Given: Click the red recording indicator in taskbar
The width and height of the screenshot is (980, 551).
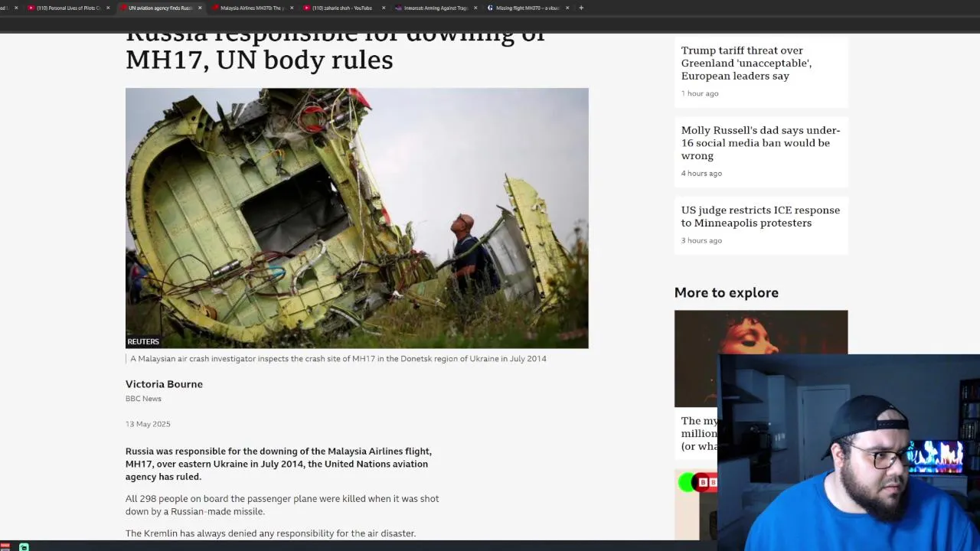Looking at the screenshot, I should (x=5, y=546).
